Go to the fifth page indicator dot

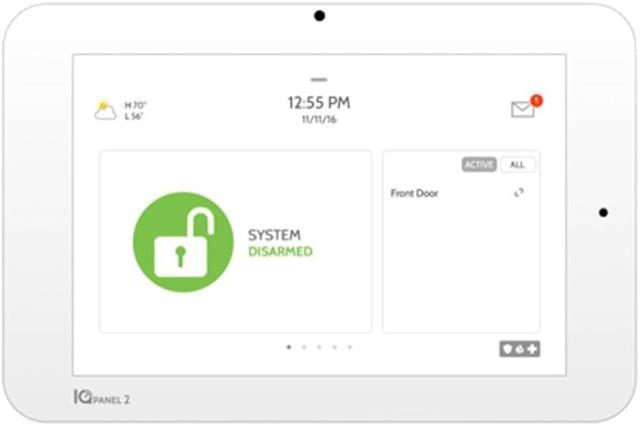point(349,347)
